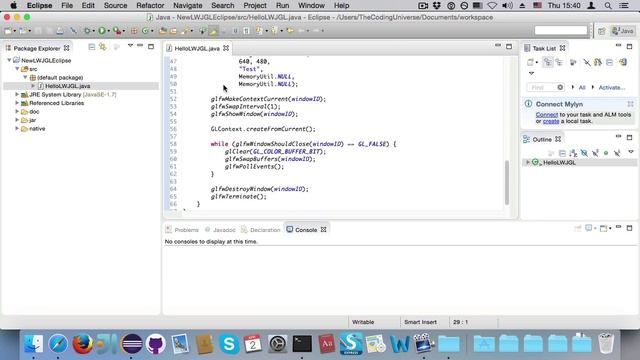The width and height of the screenshot is (640, 360).
Task: Switch to the Problems tab
Action: pos(182,230)
